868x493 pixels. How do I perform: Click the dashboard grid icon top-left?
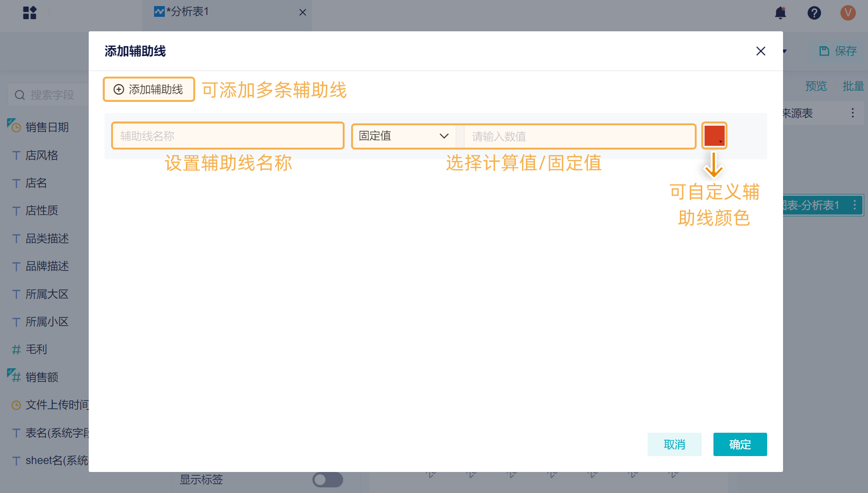[30, 13]
